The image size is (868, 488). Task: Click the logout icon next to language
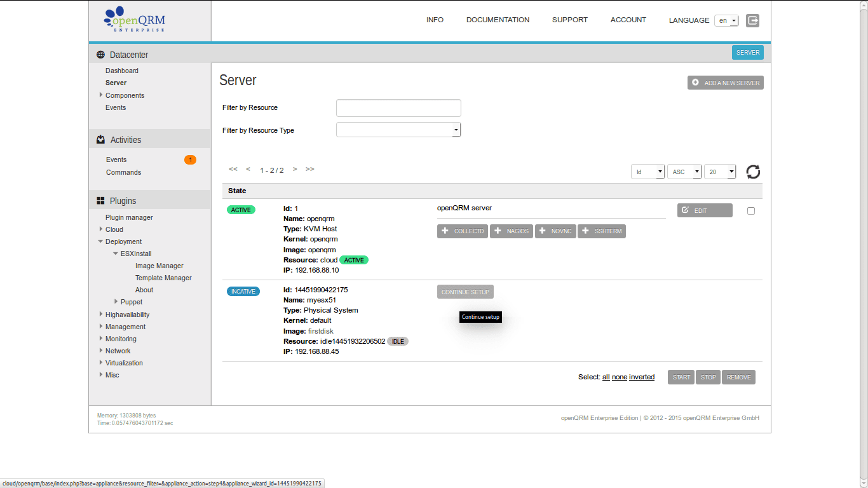pyautogui.click(x=752, y=20)
